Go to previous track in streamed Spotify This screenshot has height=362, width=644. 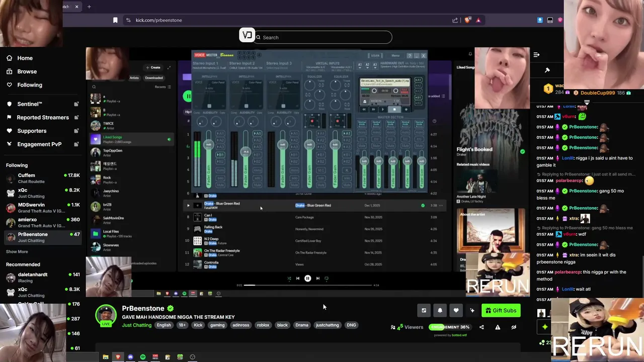coord(298,278)
